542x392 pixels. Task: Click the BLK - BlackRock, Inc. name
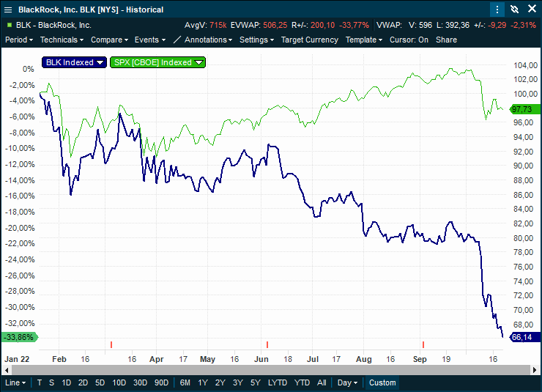53,25
